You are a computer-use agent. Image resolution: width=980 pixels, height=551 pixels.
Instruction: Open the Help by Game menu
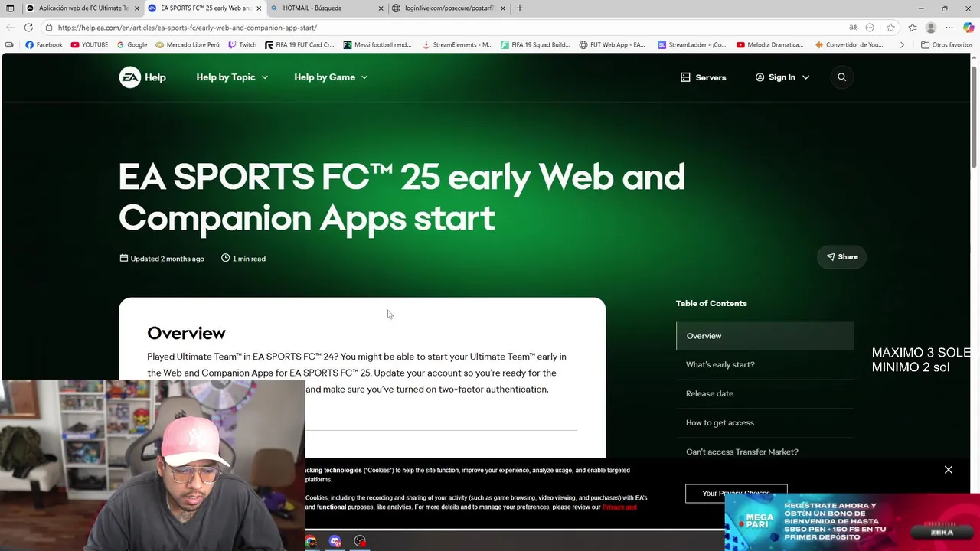coord(331,77)
